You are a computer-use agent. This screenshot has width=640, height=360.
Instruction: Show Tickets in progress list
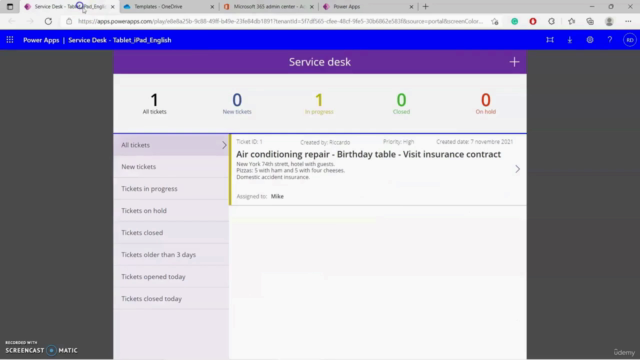point(171,189)
